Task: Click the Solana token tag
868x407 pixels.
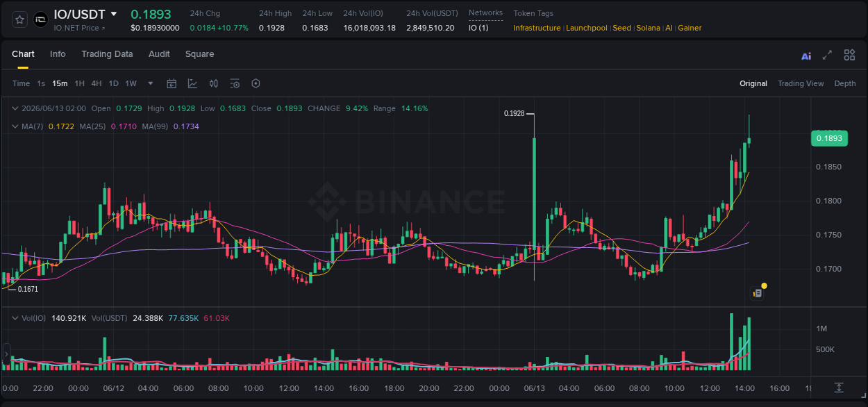Action: [649, 28]
